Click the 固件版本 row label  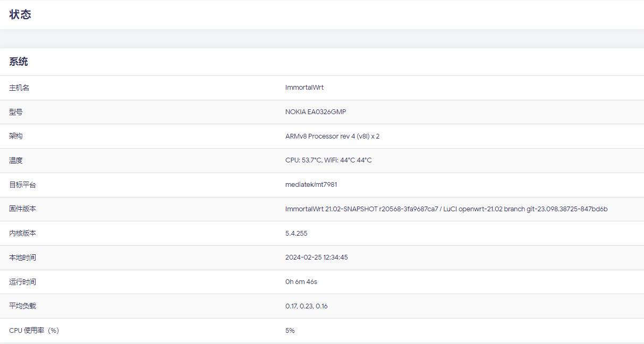(x=22, y=209)
